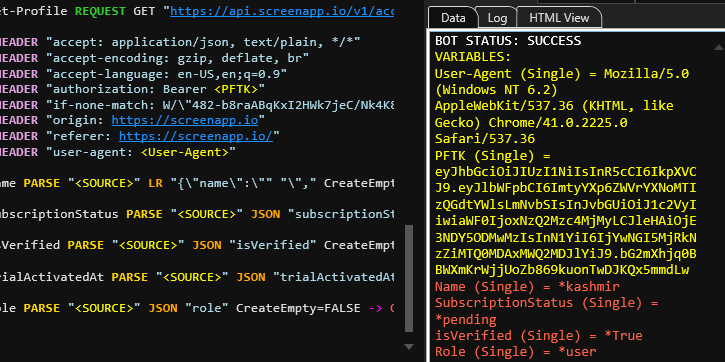Click the trialActivatedAt PARSE line
Viewport: 725px width, 362px height.
pyautogui.click(x=197, y=276)
